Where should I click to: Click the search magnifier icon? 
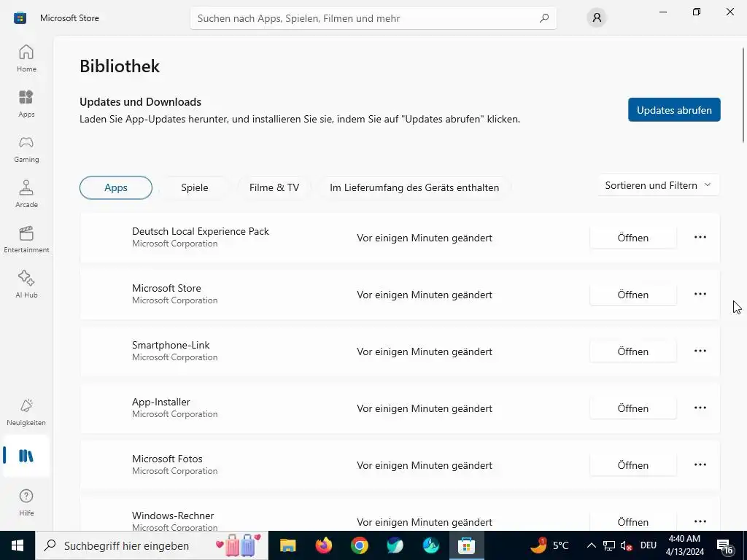click(544, 18)
